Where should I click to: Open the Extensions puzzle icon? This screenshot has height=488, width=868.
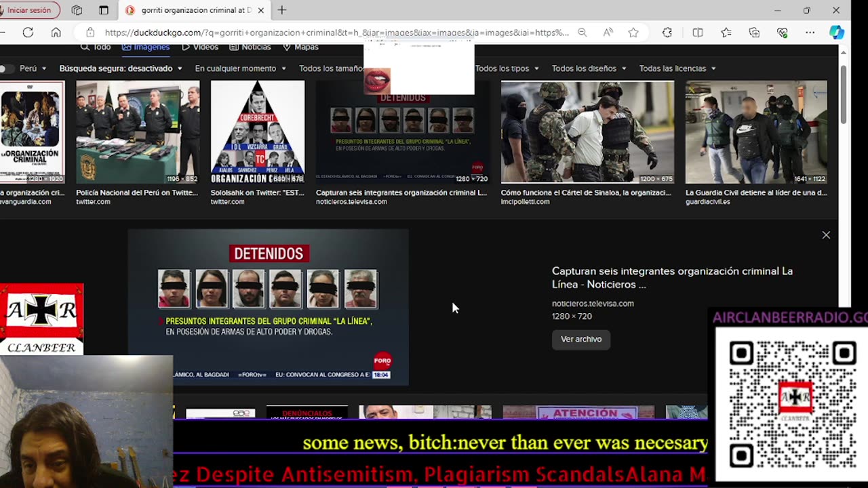pos(667,33)
